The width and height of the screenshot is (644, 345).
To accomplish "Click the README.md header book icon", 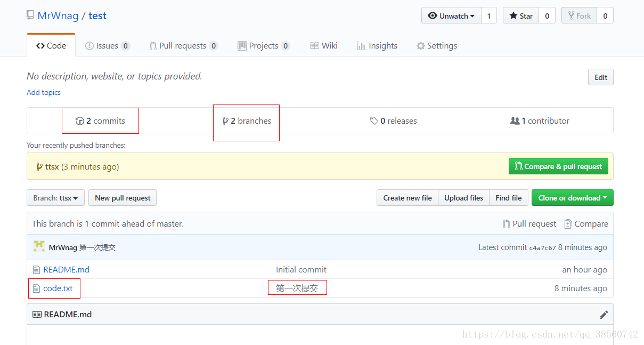I will pyautogui.click(x=37, y=315).
